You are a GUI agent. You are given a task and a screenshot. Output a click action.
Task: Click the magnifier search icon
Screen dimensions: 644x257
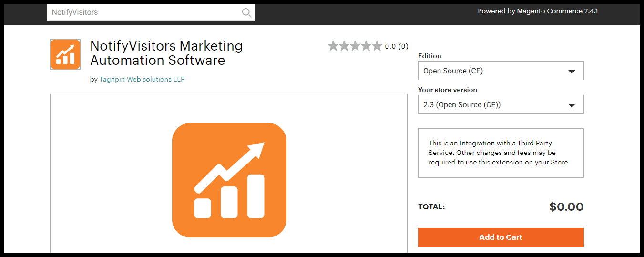click(x=246, y=13)
